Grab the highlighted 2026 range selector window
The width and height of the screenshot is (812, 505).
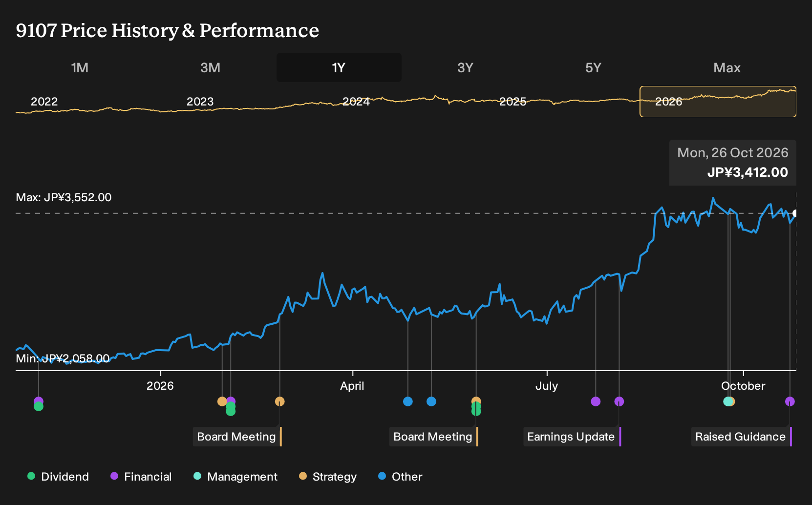718,102
